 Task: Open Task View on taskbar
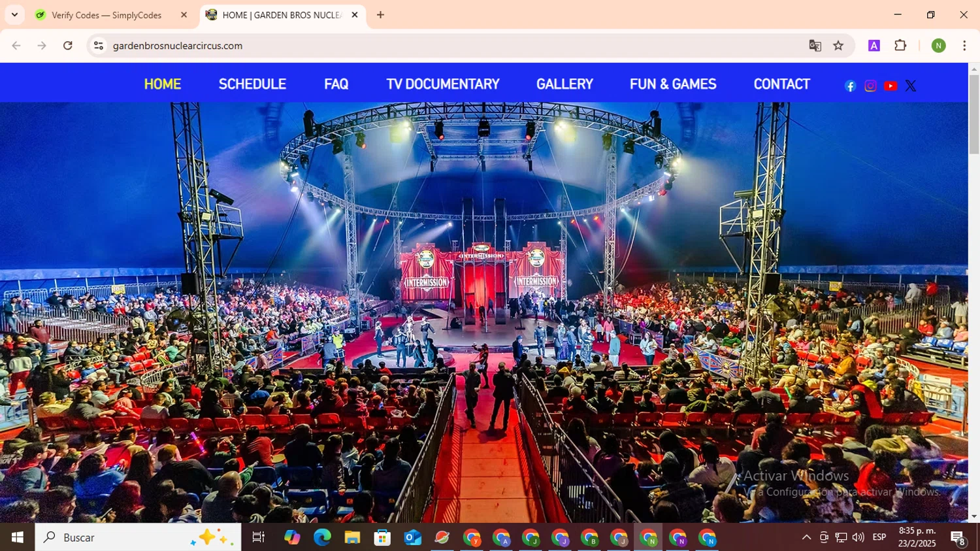coord(258,537)
